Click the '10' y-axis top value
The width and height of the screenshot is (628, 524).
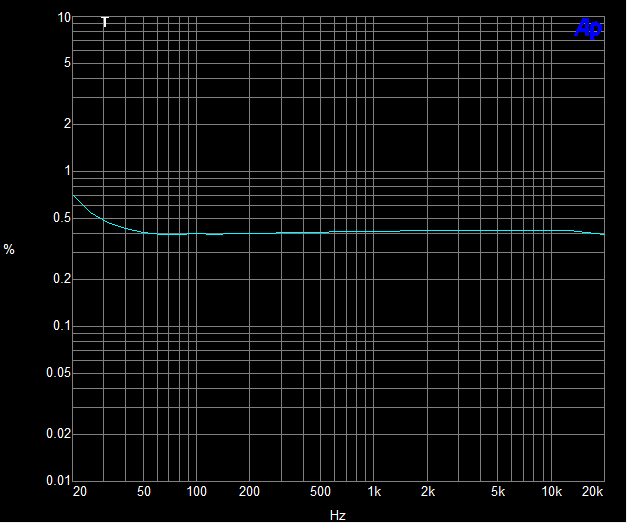pos(64,18)
